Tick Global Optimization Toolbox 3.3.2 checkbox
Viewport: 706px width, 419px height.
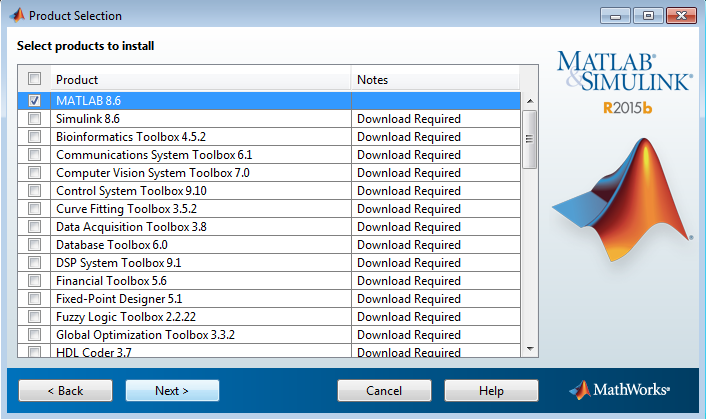click(x=34, y=334)
